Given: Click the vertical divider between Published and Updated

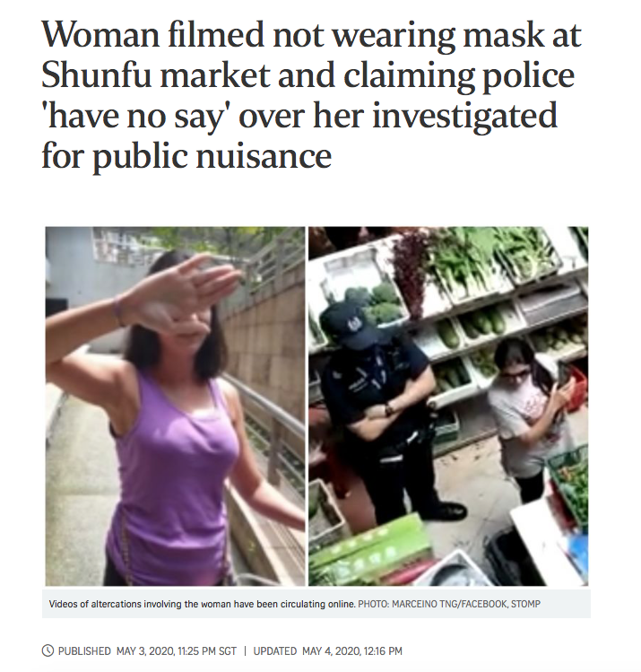Looking at the screenshot, I should tap(245, 651).
